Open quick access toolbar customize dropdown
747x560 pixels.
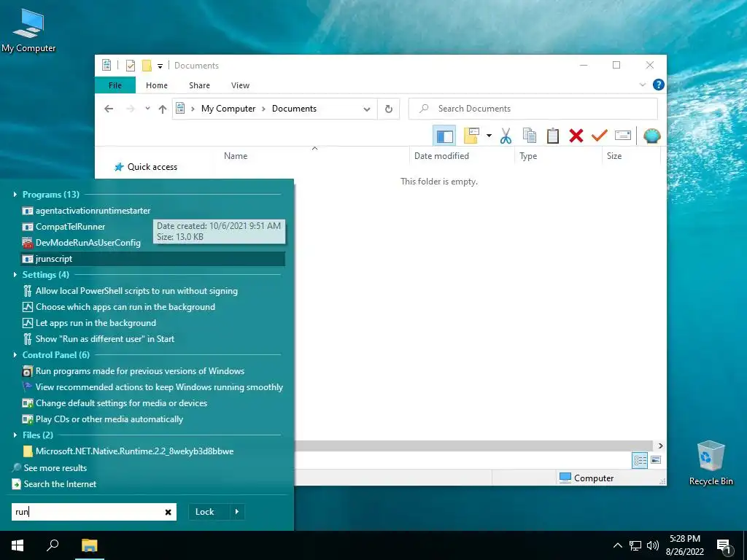[160, 66]
